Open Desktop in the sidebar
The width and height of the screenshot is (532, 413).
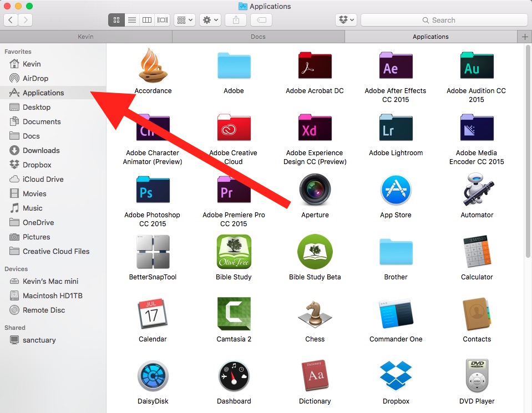(53, 107)
